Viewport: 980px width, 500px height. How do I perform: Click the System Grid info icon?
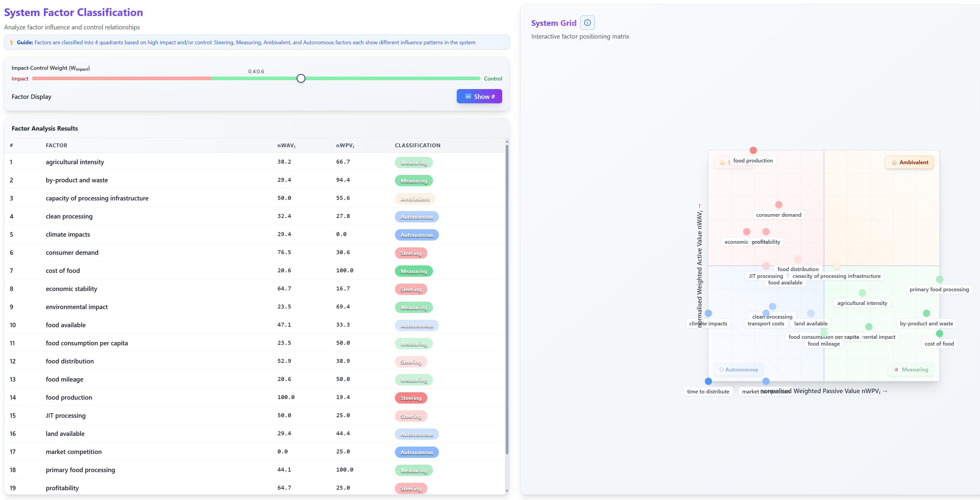pos(587,23)
